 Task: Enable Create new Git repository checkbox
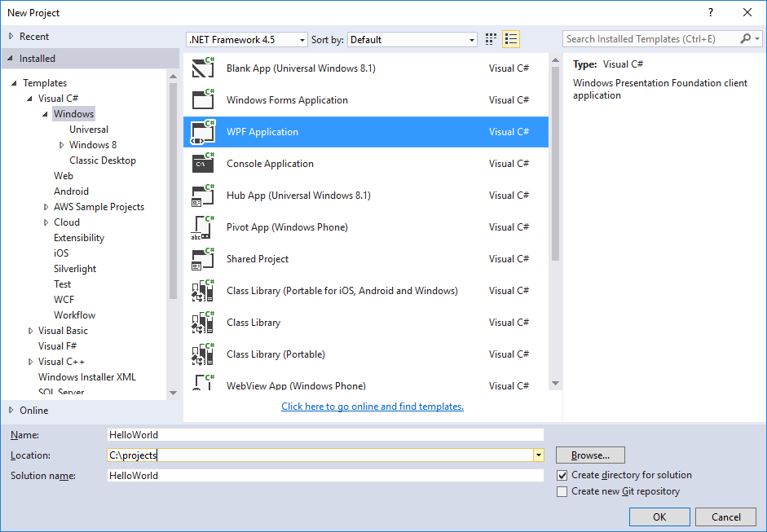(562, 491)
